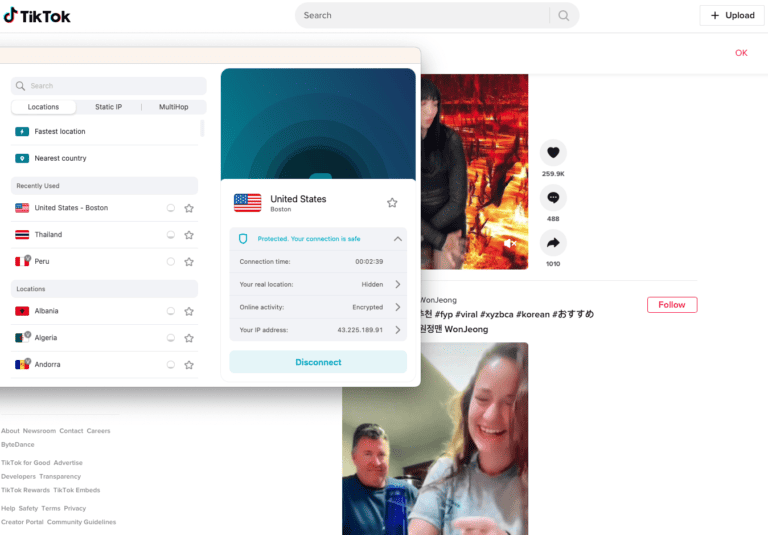Click the Albania flag icon
The height and width of the screenshot is (535, 768).
coord(22,311)
